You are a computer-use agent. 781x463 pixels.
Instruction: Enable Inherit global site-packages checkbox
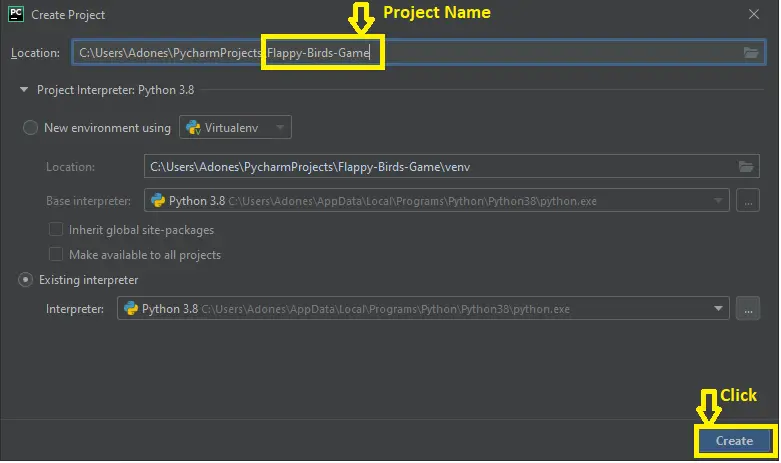(56, 229)
